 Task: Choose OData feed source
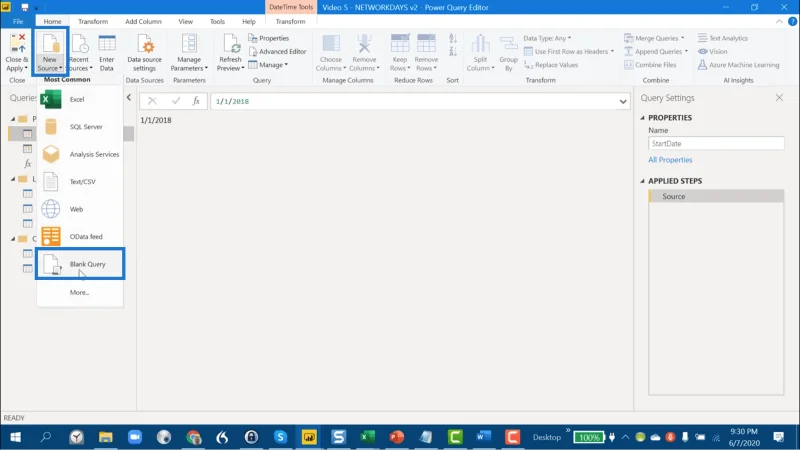[80, 237]
